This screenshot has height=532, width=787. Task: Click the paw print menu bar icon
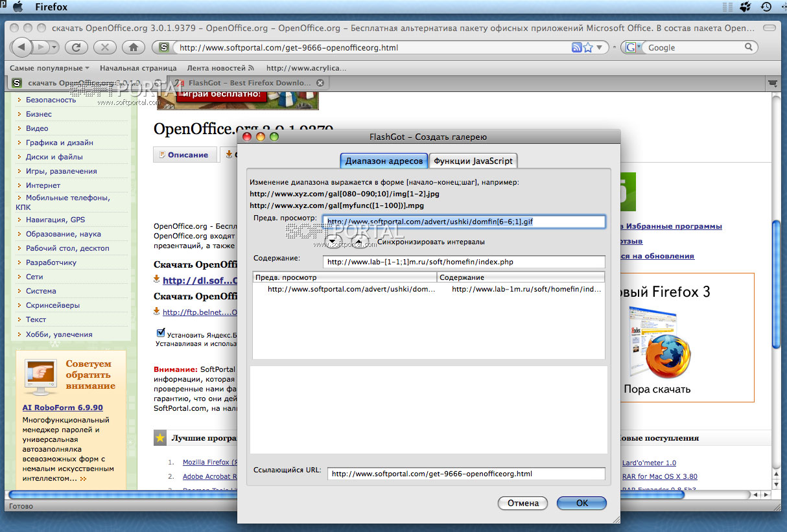746,7
